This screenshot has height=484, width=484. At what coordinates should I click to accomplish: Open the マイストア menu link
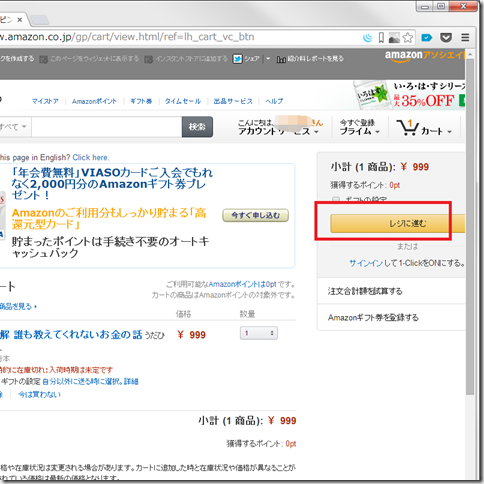click(45, 101)
